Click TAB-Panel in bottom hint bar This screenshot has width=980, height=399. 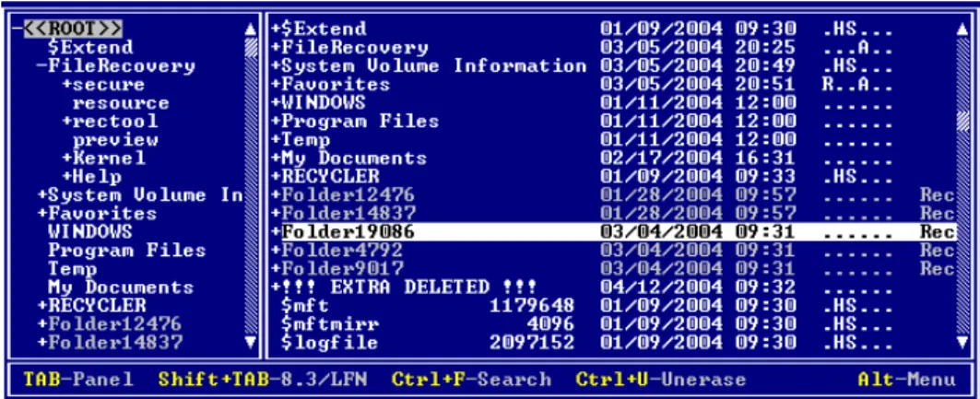[78, 379]
